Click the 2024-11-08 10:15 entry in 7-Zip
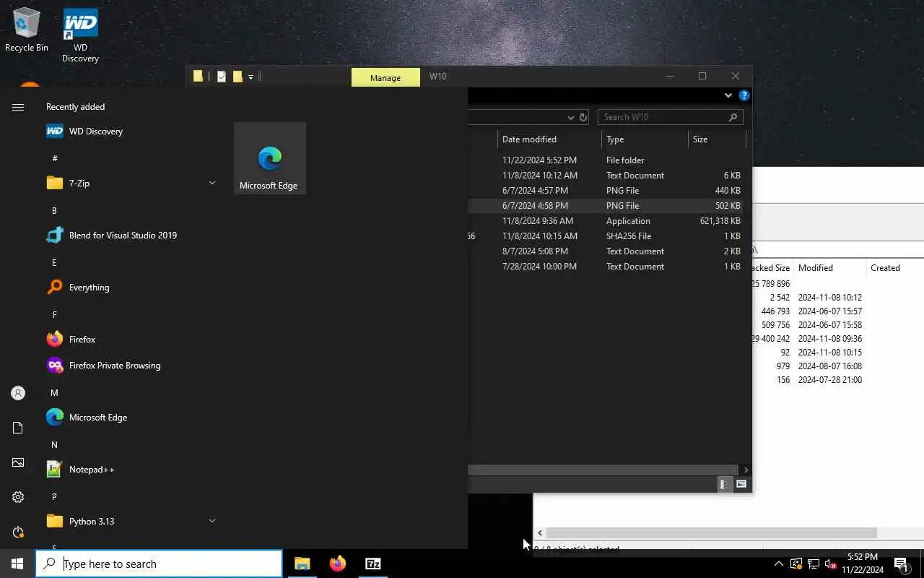The height and width of the screenshot is (578, 924). coord(830,353)
